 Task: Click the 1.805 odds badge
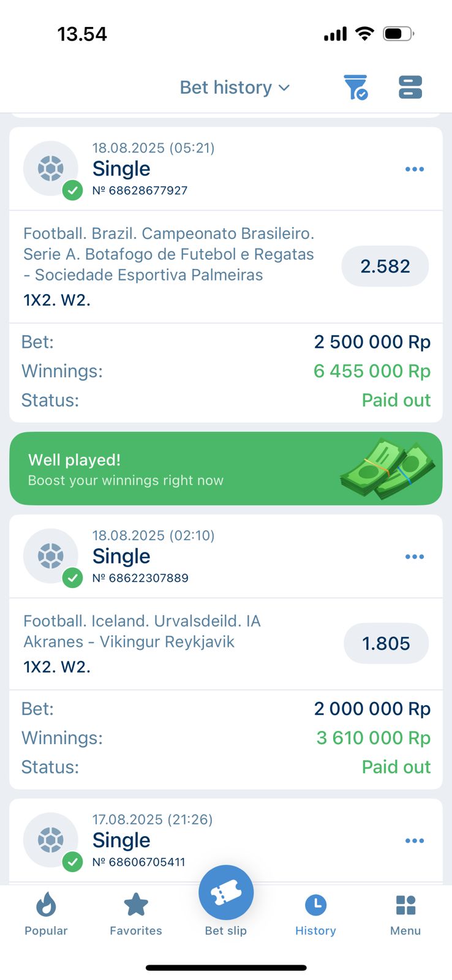[386, 644]
